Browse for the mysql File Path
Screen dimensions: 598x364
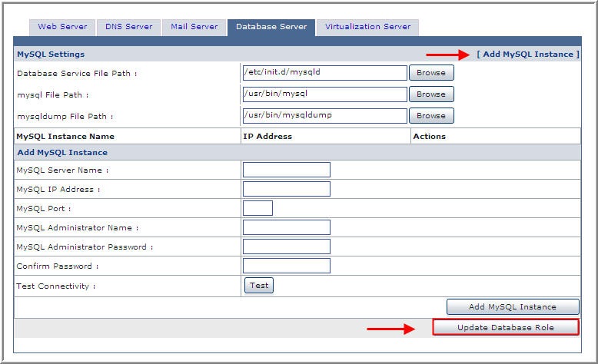pos(430,94)
